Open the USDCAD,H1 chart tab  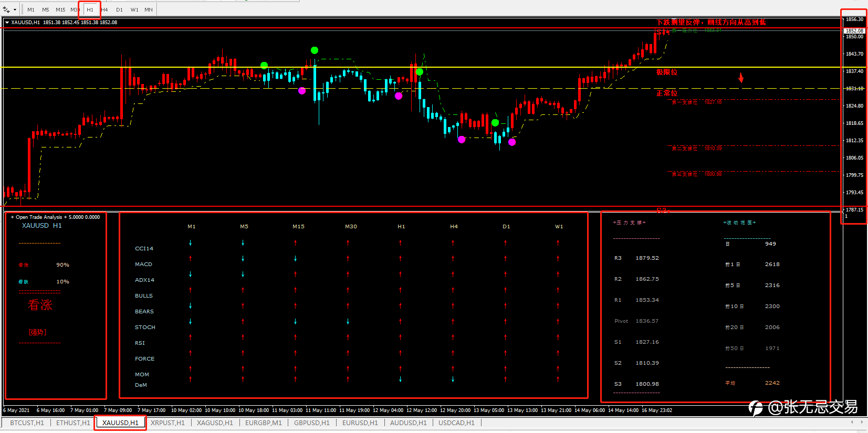point(456,423)
